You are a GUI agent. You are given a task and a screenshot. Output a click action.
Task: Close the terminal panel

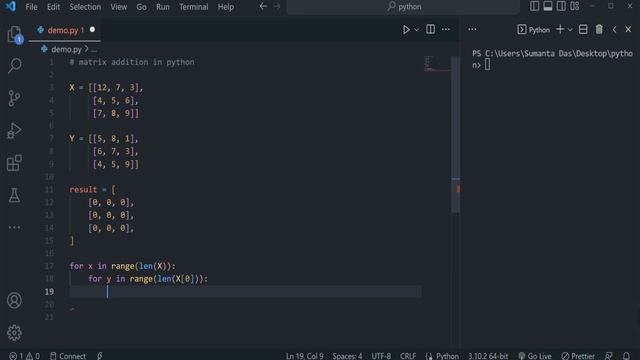[628, 29]
